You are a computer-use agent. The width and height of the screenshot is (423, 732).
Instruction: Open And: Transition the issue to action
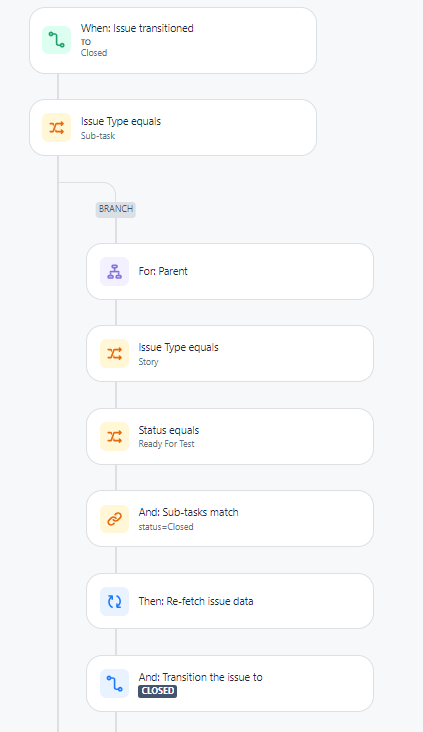230,683
